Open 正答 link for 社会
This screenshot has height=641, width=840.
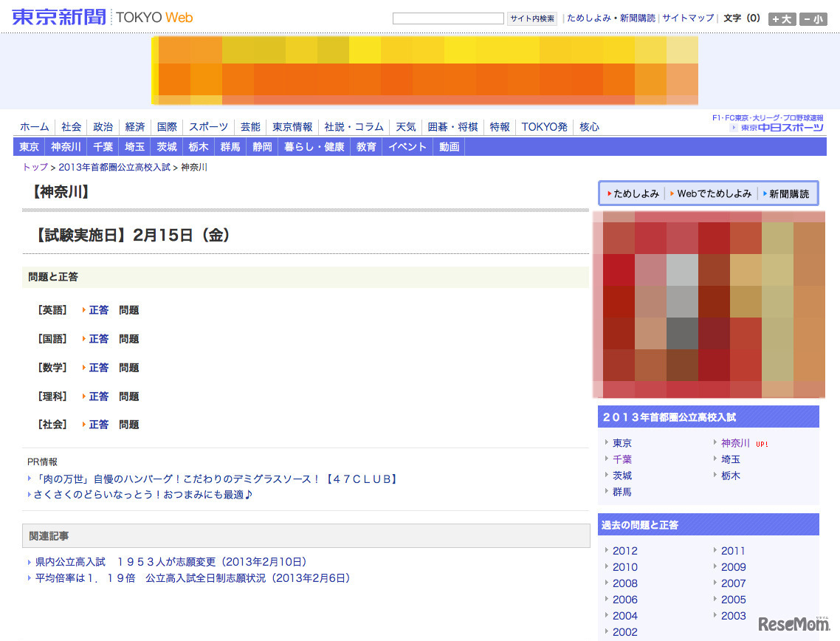tap(99, 425)
